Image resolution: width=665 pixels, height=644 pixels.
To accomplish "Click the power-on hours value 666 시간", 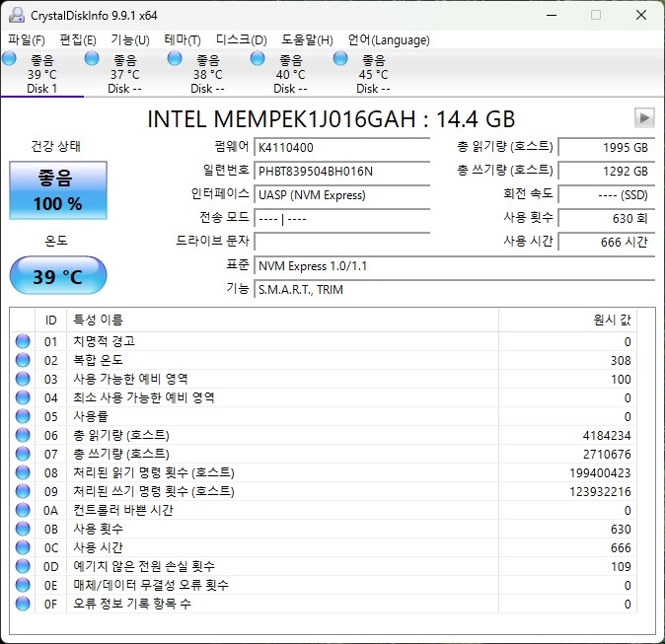I will [607, 242].
